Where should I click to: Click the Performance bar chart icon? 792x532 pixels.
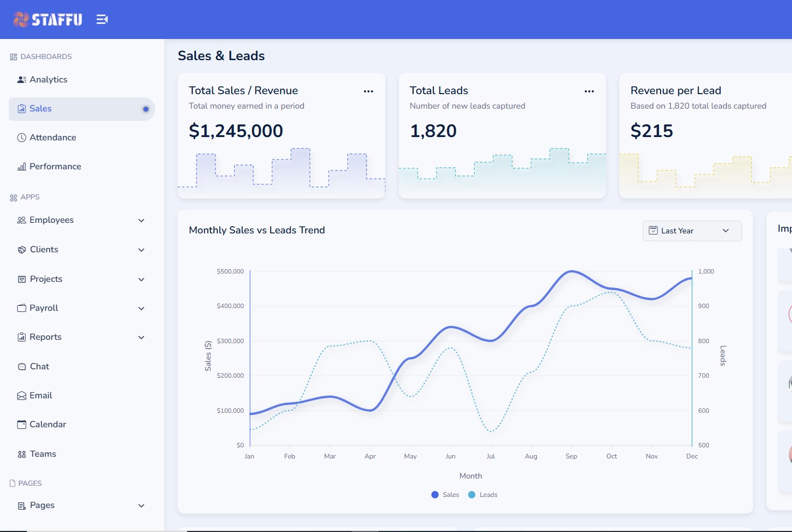tap(22, 167)
